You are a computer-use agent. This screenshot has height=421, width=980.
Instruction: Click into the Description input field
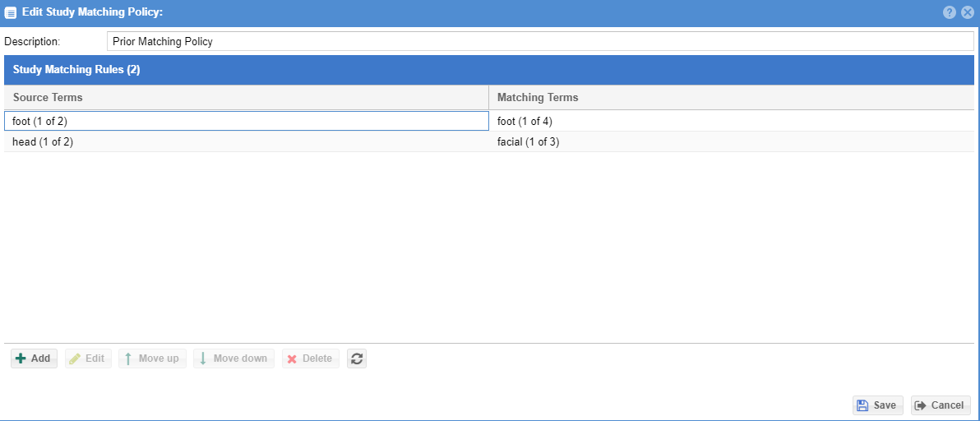coord(540,42)
